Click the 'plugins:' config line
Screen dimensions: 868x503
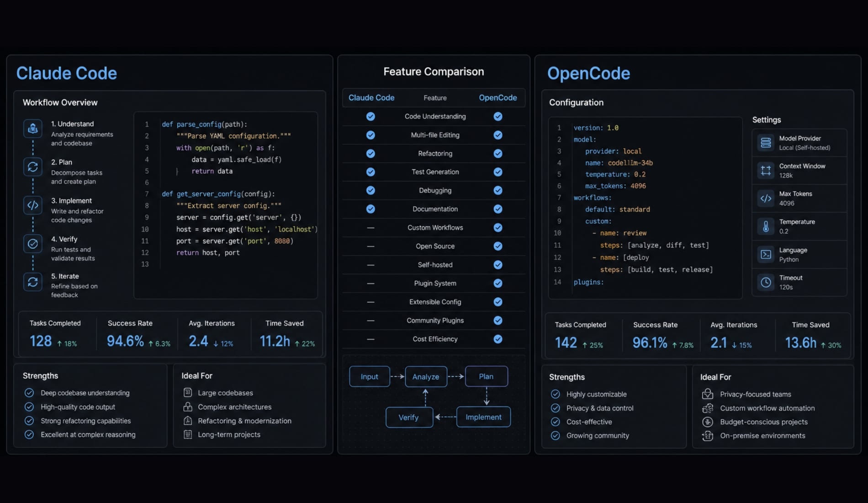tap(589, 282)
